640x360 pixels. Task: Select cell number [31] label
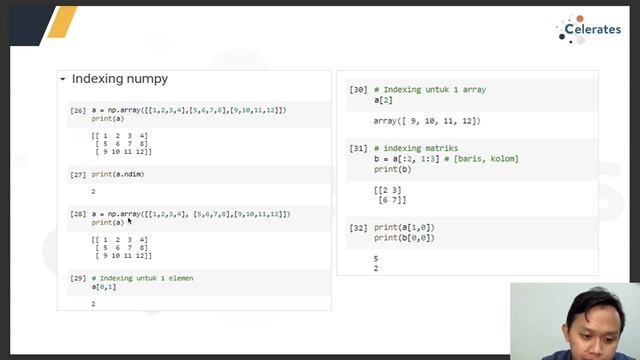tap(358, 148)
